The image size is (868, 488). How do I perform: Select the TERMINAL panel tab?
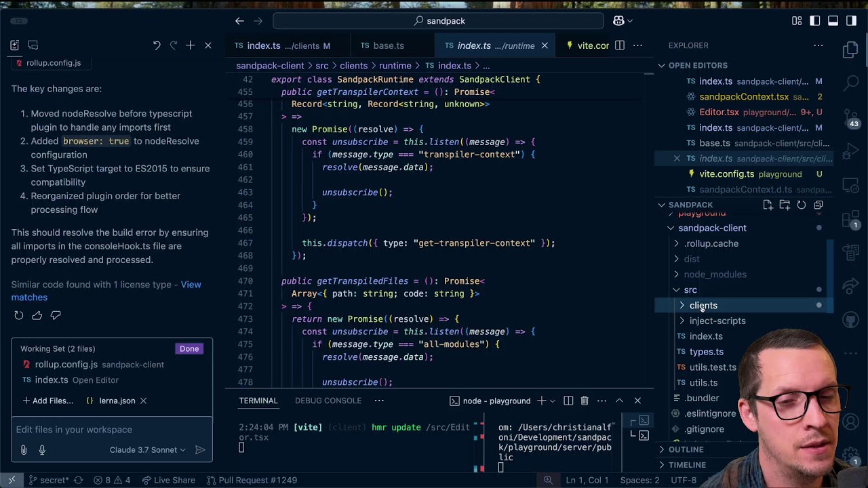258,401
